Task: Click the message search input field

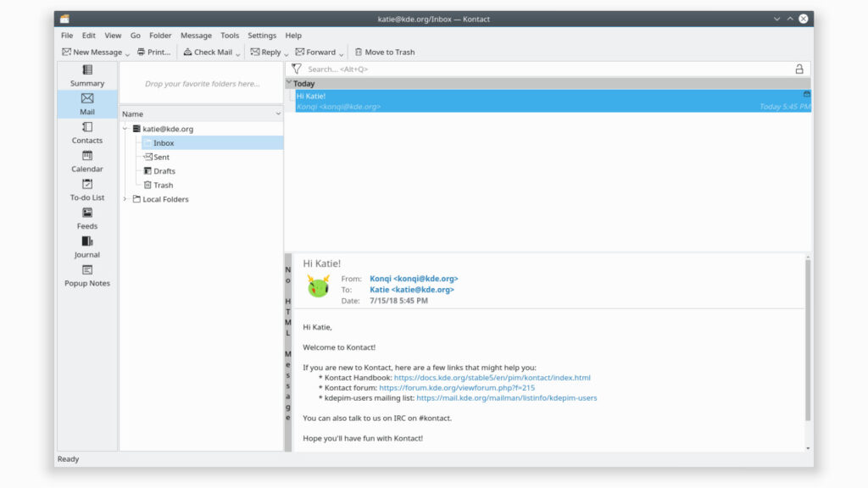Action: (542, 69)
